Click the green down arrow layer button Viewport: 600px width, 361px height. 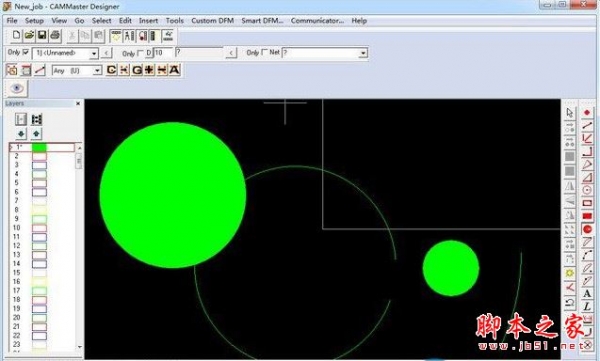[x=21, y=134]
